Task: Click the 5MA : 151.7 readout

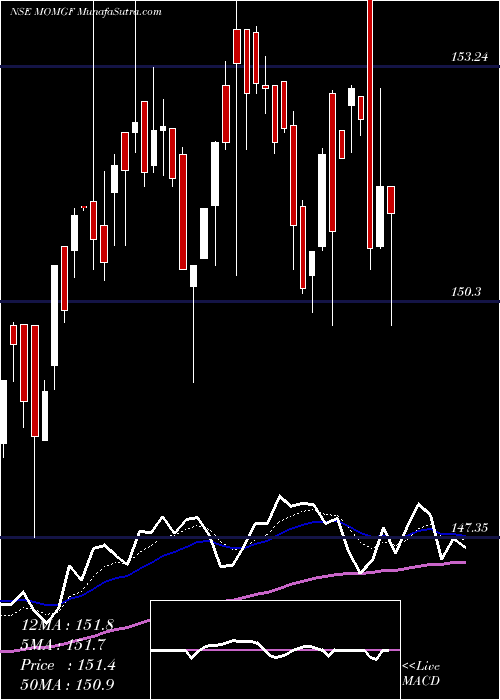Action: 63,645
